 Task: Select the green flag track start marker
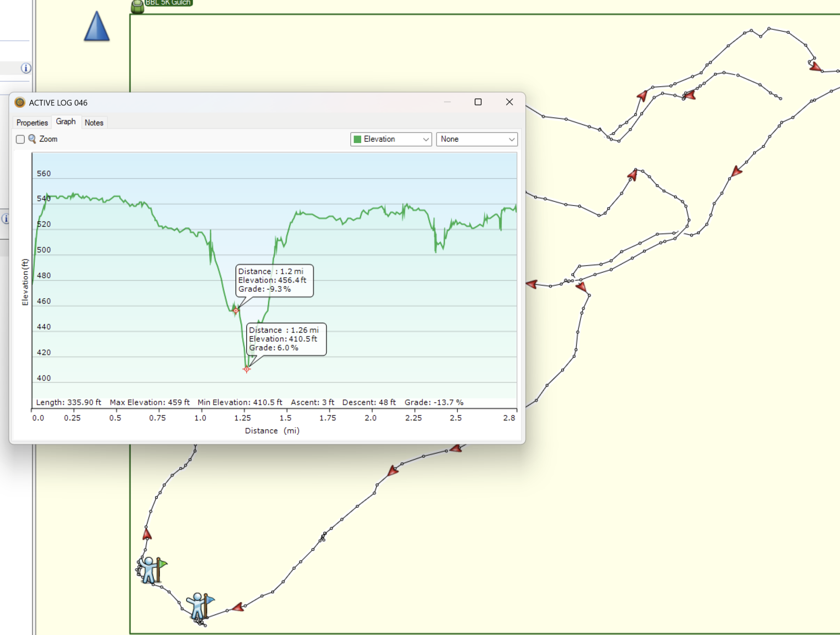[153, 570]
